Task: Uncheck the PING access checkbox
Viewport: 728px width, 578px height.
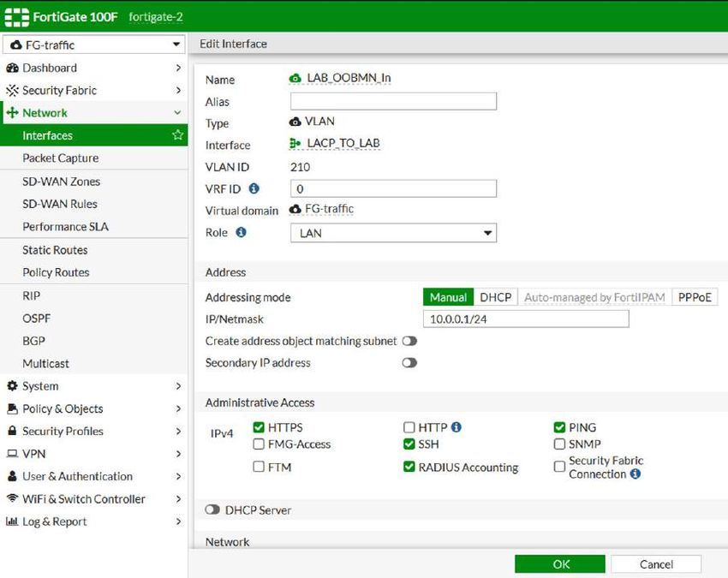Action: (x=559, y=427)
